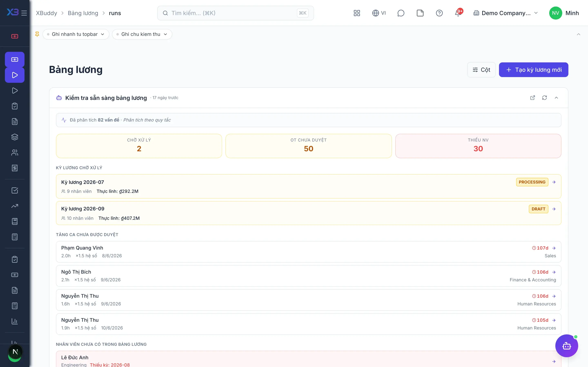Open readiness check in external view
This screenshot has width=588, height=367.
532,98
